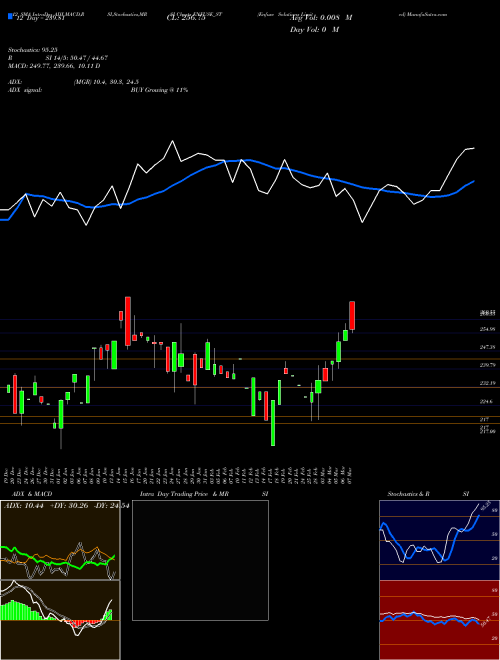Click the lowest green candlestick in February
The image size is (500, 660).
273,423
